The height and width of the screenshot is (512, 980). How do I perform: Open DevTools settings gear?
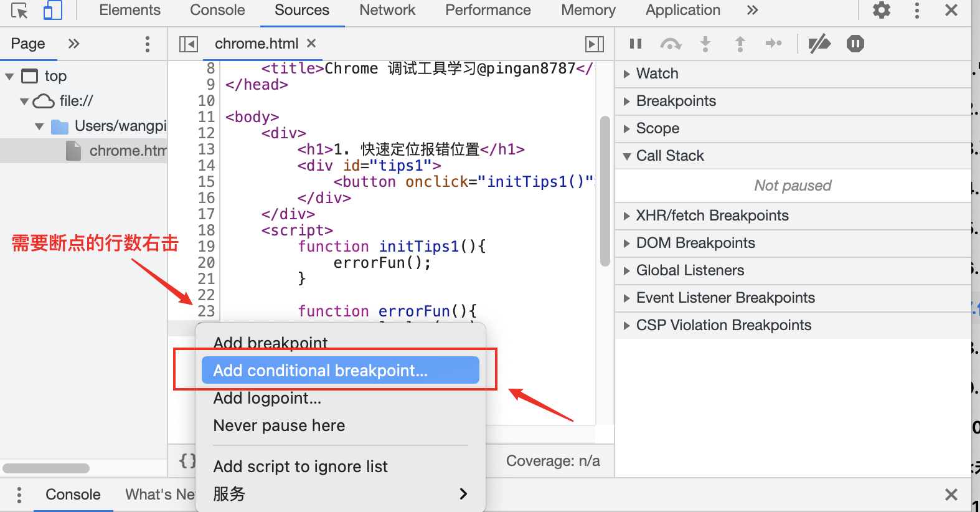coord(881,10)
